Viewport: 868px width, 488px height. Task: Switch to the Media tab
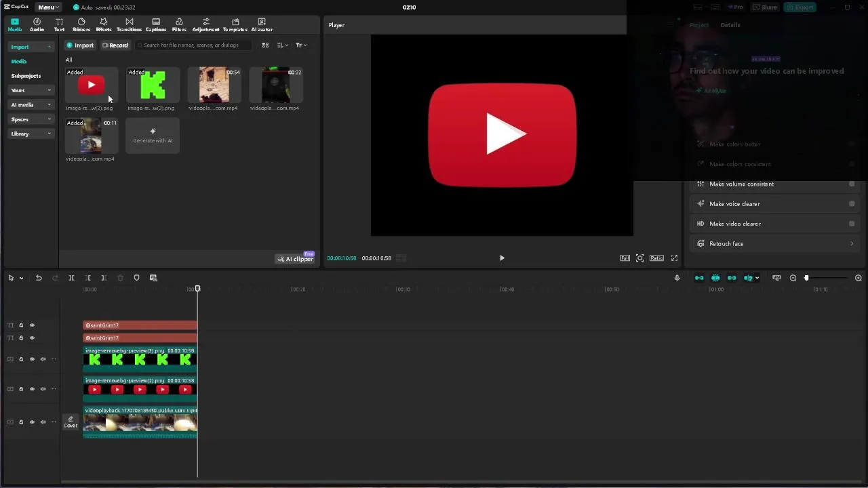tap(14, 24)
